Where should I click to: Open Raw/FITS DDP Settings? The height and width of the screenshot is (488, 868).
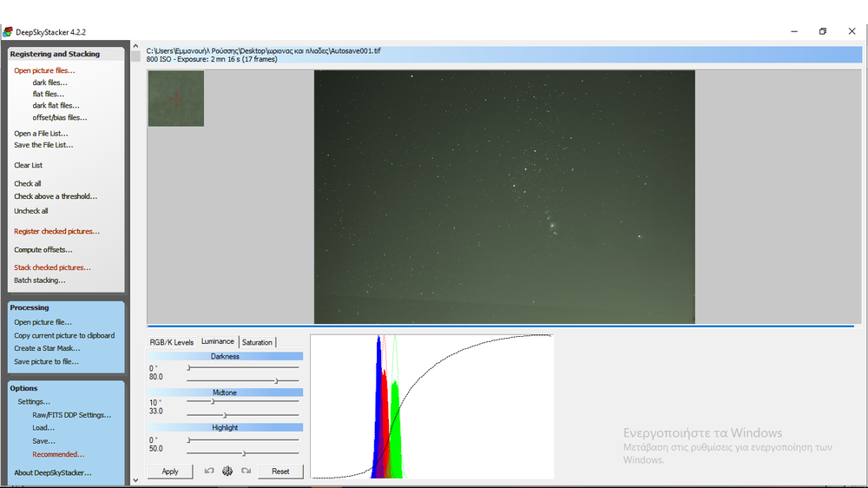72,415
